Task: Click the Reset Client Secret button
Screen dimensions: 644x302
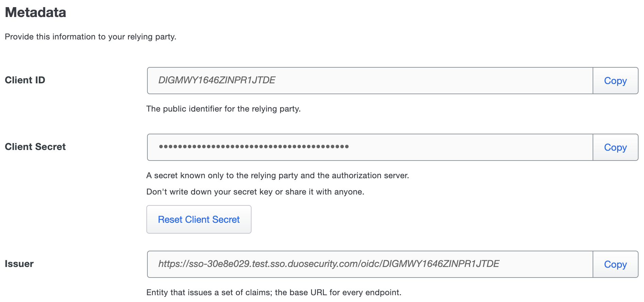Action: coord(198,219)
